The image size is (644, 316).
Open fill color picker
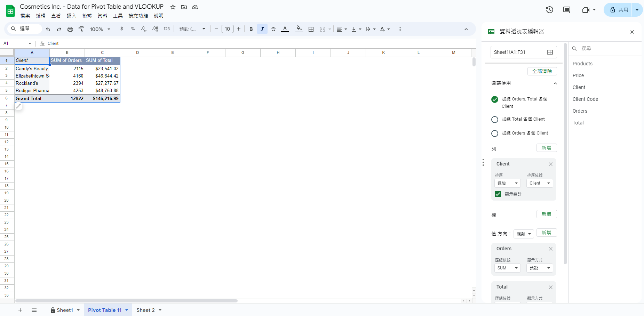tap(299, 29)
